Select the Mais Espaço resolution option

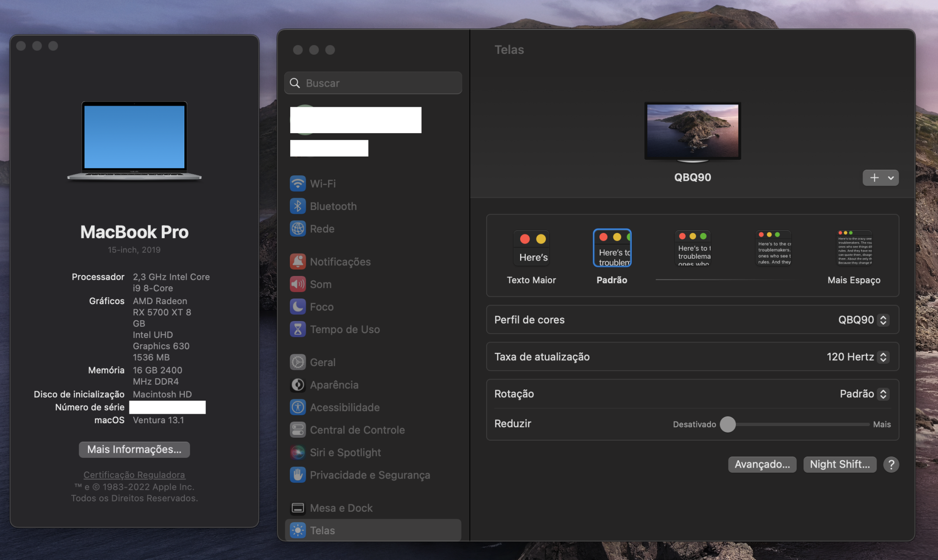tap(854, 248)
